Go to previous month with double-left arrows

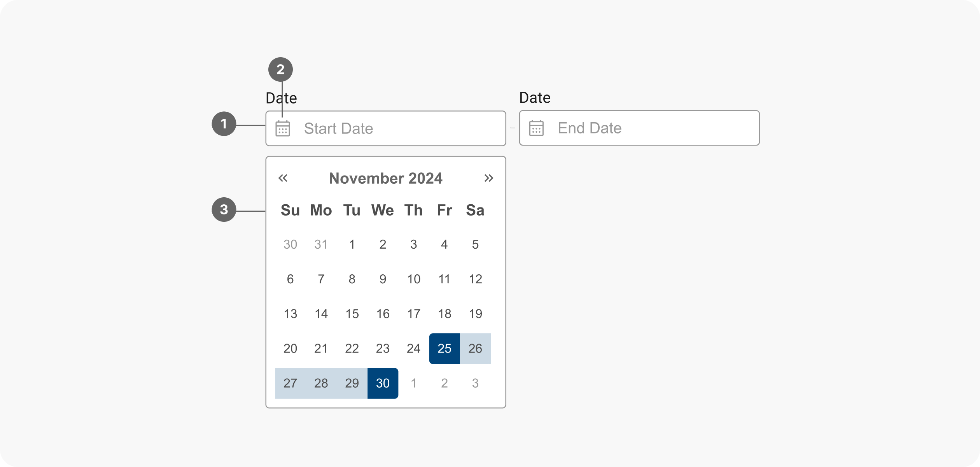pos(283,178)
